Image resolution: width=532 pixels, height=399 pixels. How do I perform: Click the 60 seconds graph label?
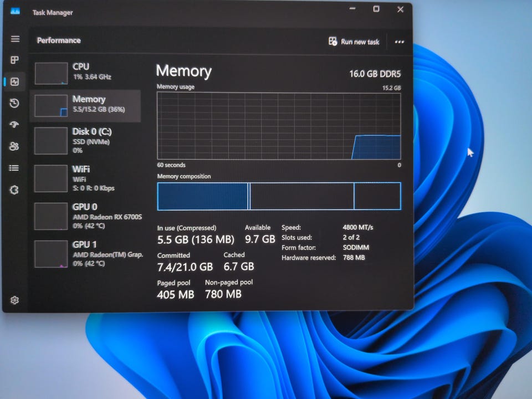171,165
